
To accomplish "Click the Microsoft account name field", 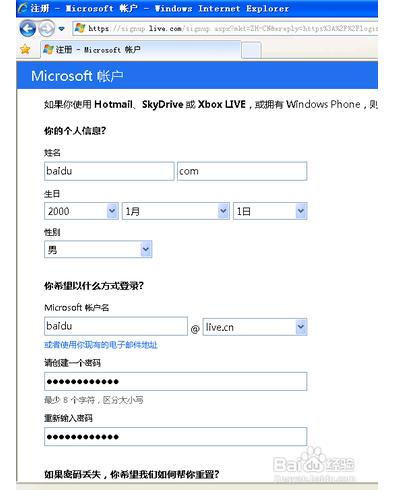I will [x=116, y=326].
